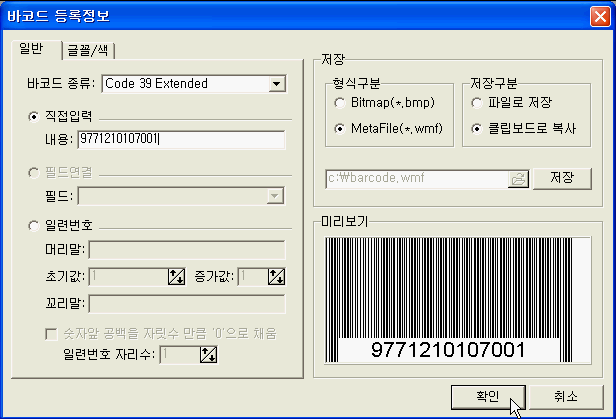Click the Code 39 Extended combo box text
The image size is (616, 419).
click(x=156, y=84)
